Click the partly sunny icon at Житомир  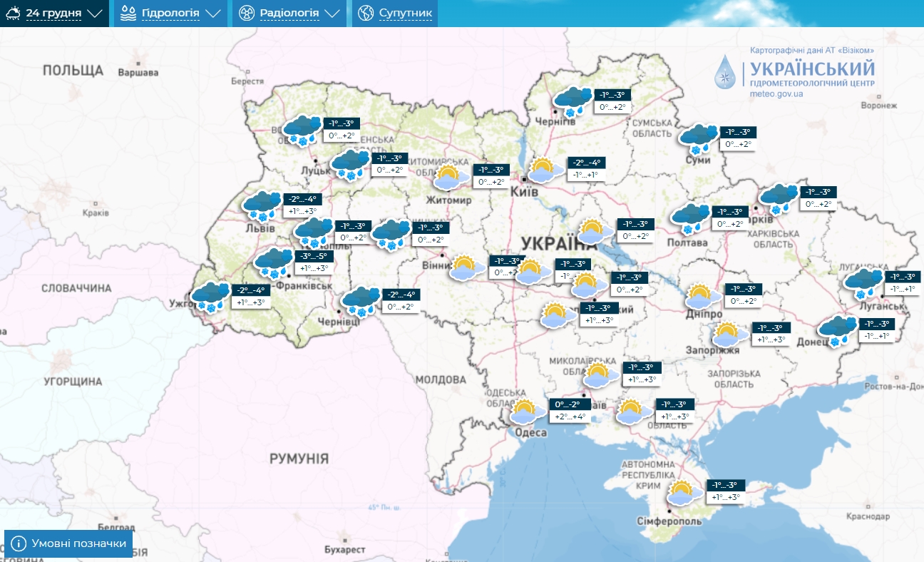click(x=450, y=177)
